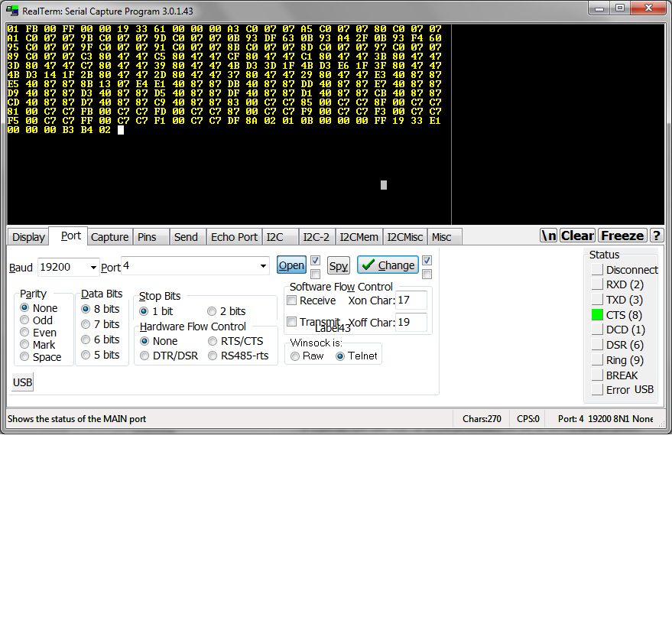
Task: Toggle unchecked checkbox below Open's checkbox
Action: 316,274
